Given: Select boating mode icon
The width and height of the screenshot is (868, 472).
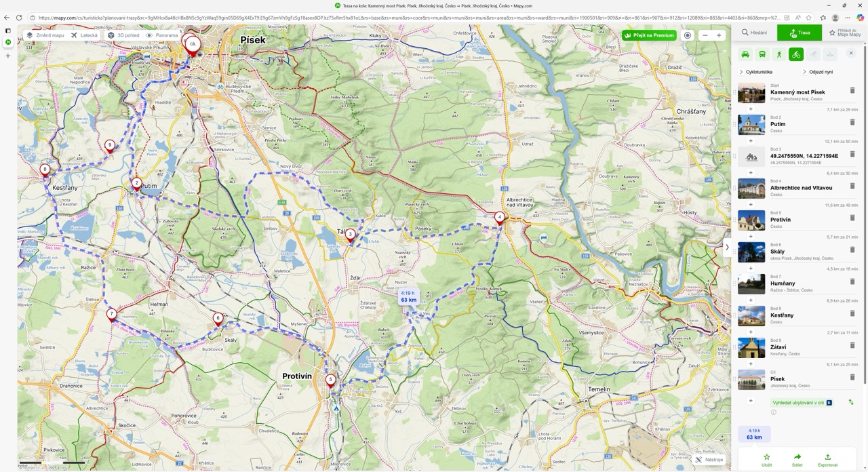Looking at the screenshot, I should [830, 54].
